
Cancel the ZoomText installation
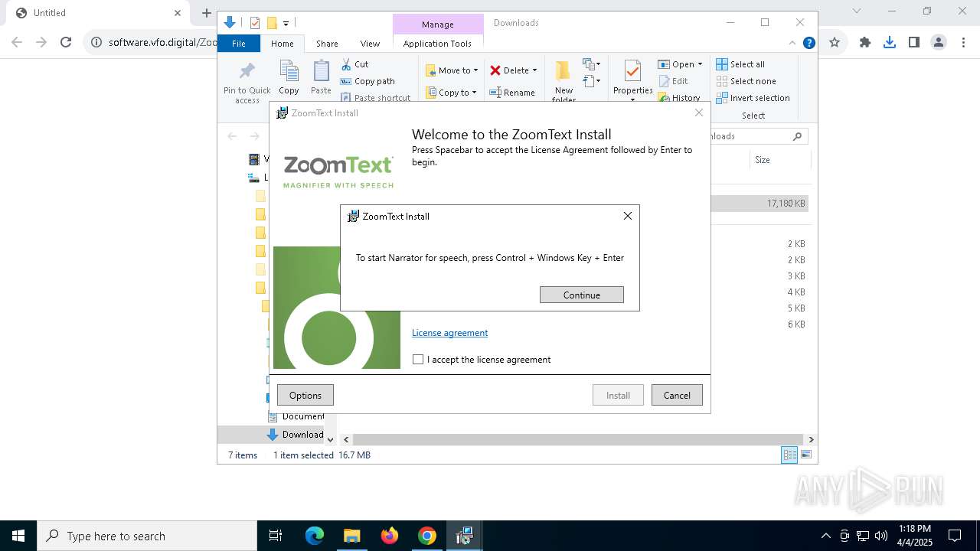[x=677, y=395]
